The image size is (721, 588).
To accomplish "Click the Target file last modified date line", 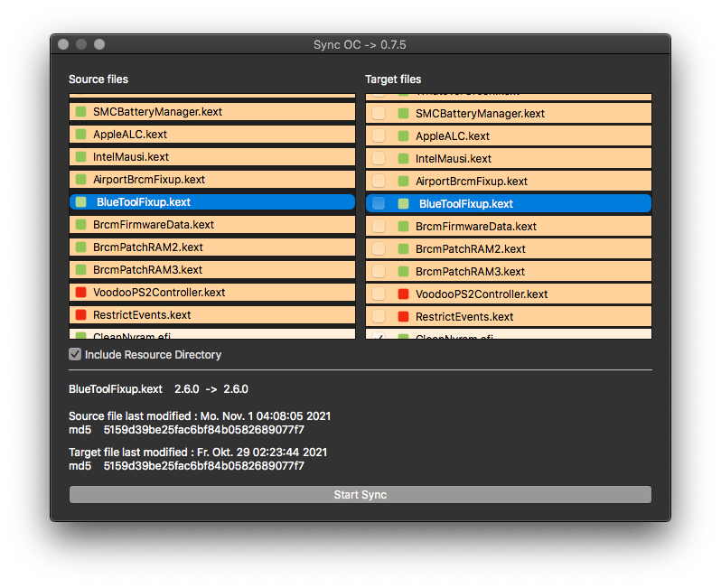I will [x=198, y=452].
